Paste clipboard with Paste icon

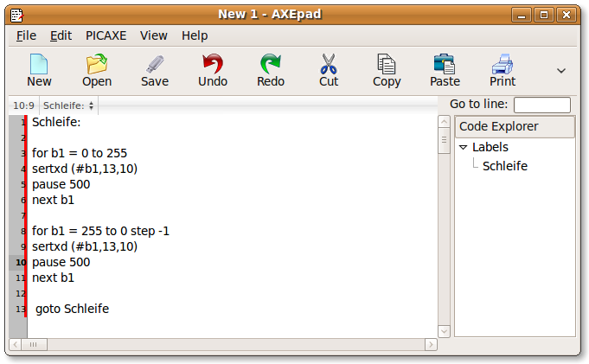[x=445, y=70]
